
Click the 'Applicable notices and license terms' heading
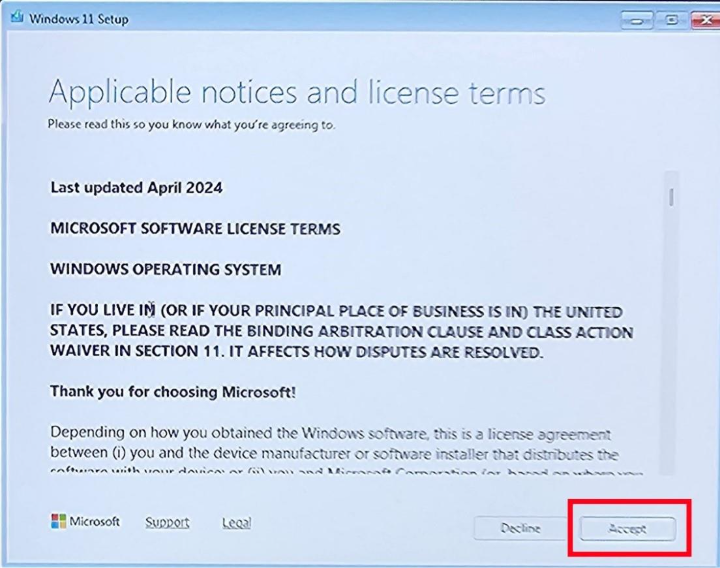tap(297, 93)
